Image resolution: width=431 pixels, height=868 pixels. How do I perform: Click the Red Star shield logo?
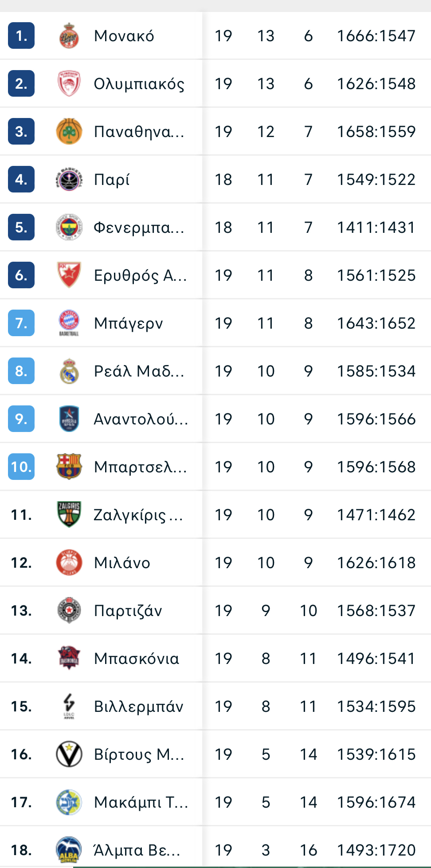pyautogui.click(x=69, y=275)
